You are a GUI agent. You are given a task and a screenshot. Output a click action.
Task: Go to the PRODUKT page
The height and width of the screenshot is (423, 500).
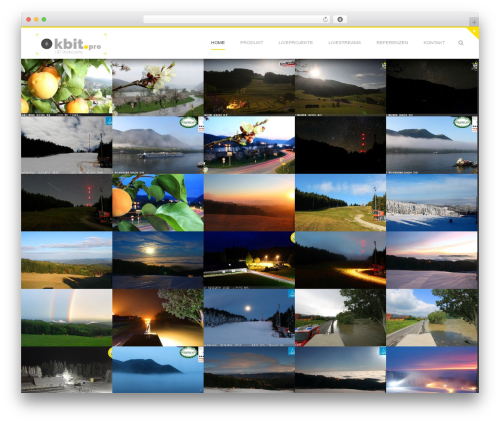(251, 43)
